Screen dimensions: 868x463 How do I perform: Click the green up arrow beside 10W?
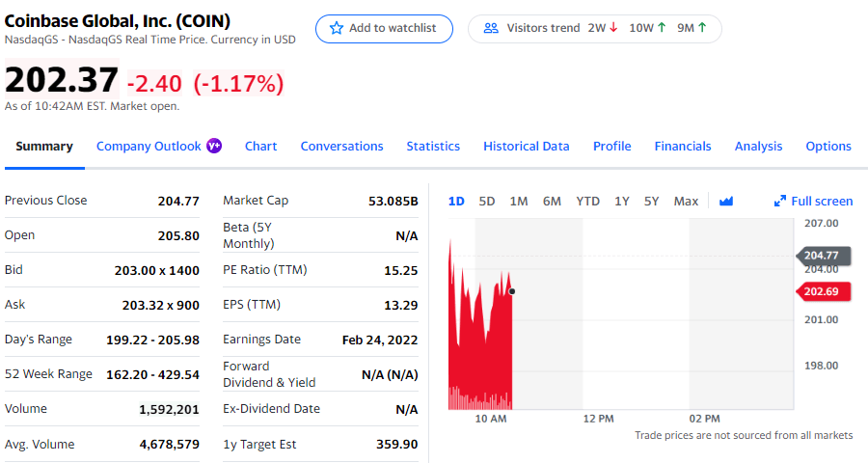(x=662, y=28)
